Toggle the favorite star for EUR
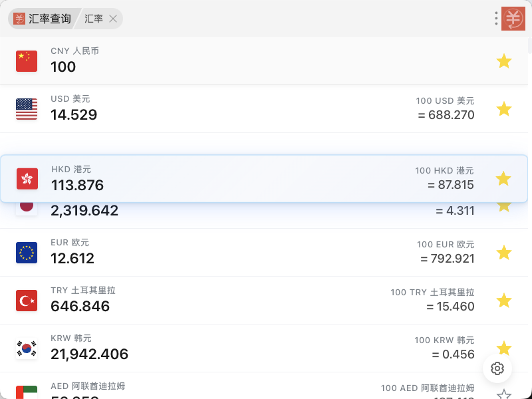Screen dimensions: 532x399 [504, 253]
